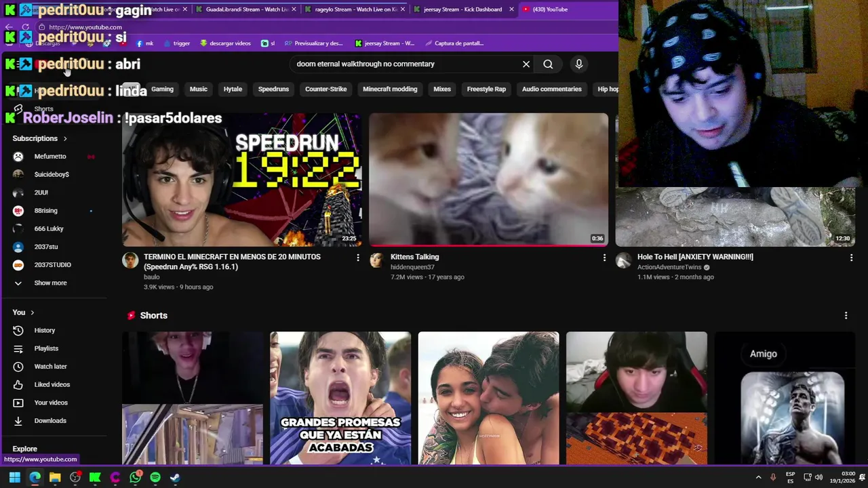This screenshot has height=488, width=868.
Task: Open File Explorer from the taskbar
Action: (55, 478)
